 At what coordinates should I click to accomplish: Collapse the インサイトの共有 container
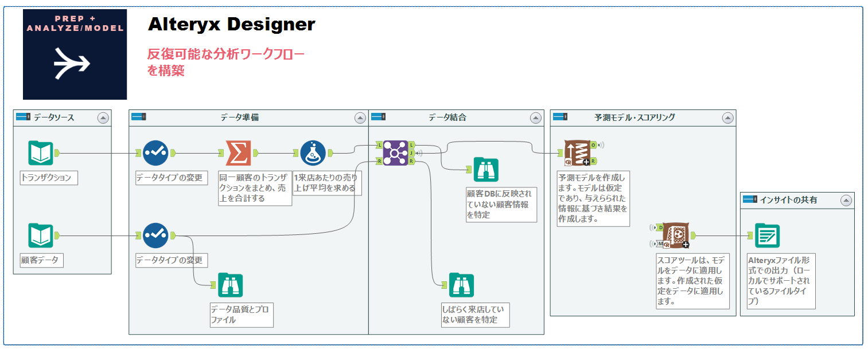coord(846,200)
